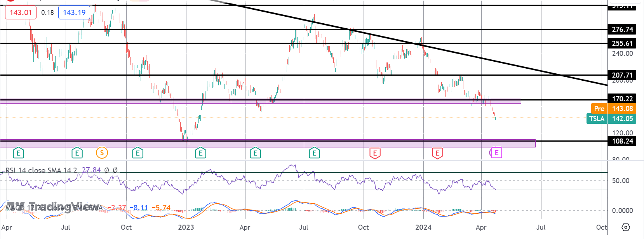Click the 2024 time axis label

coord(423,227)
